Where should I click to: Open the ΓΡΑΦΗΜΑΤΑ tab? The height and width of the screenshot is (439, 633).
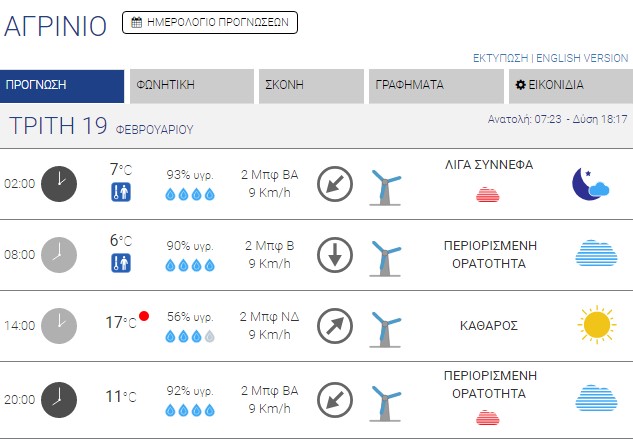pyautogui.click(x=435, y=86)
